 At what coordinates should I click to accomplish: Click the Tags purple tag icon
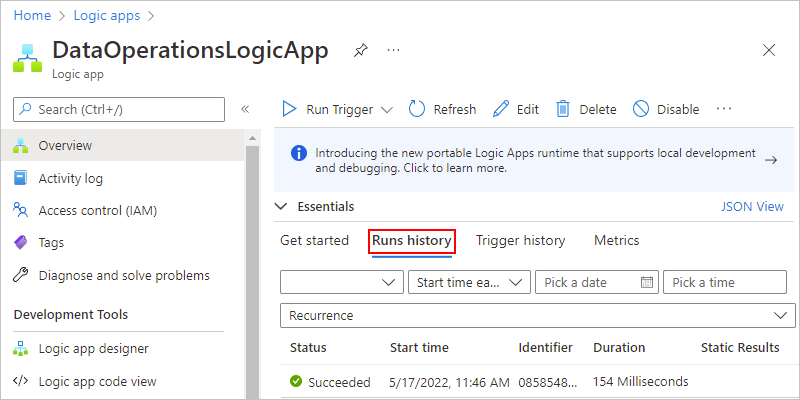[x=20, y=242]
